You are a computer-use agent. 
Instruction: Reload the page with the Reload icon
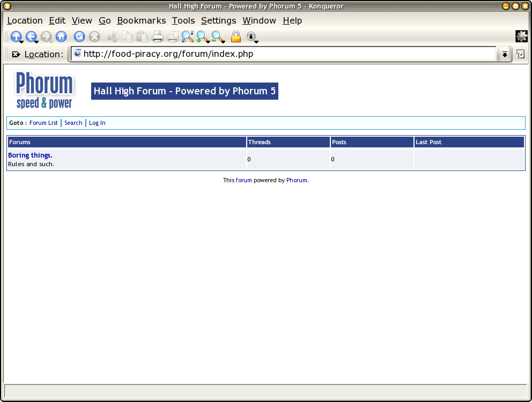pyautogui.click(x=79, y=36)
